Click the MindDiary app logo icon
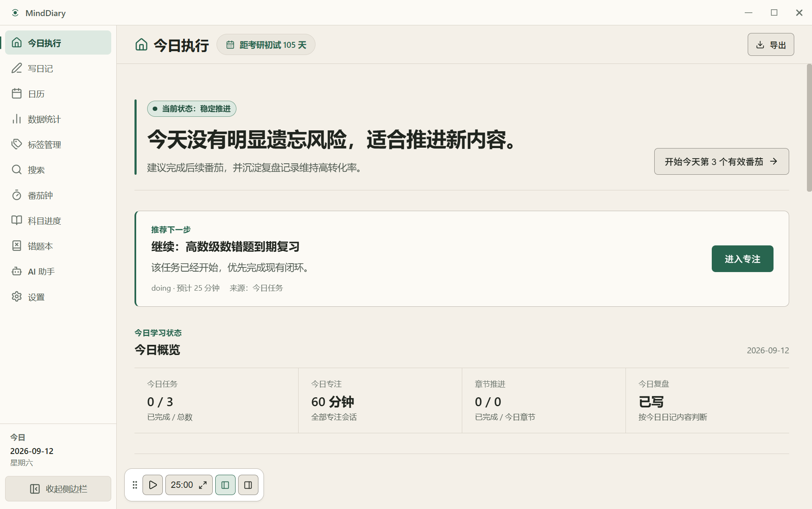The height and width of the screenshot is (509, 812). click(15, 13)
